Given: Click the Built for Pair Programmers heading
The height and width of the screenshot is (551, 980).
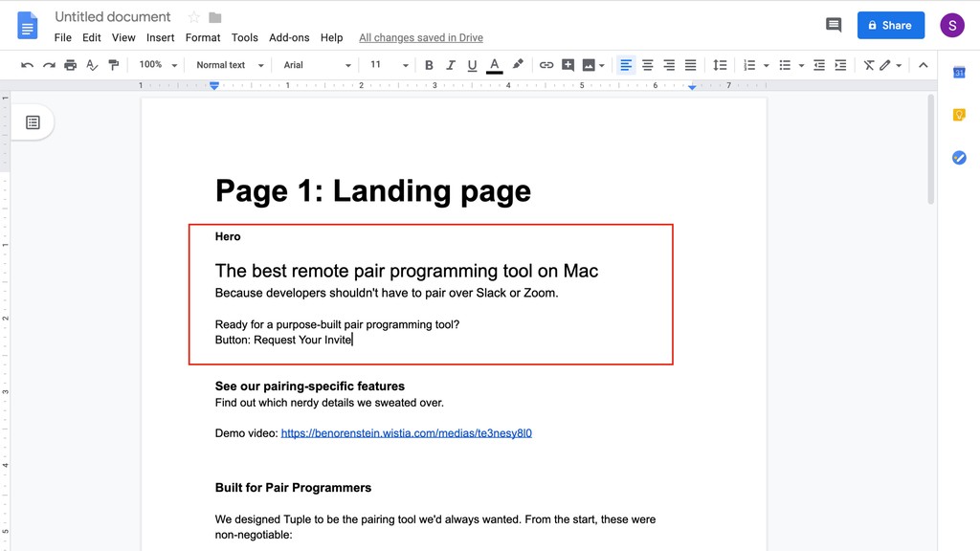Looking at the screenshot, I should pos(293,488).
